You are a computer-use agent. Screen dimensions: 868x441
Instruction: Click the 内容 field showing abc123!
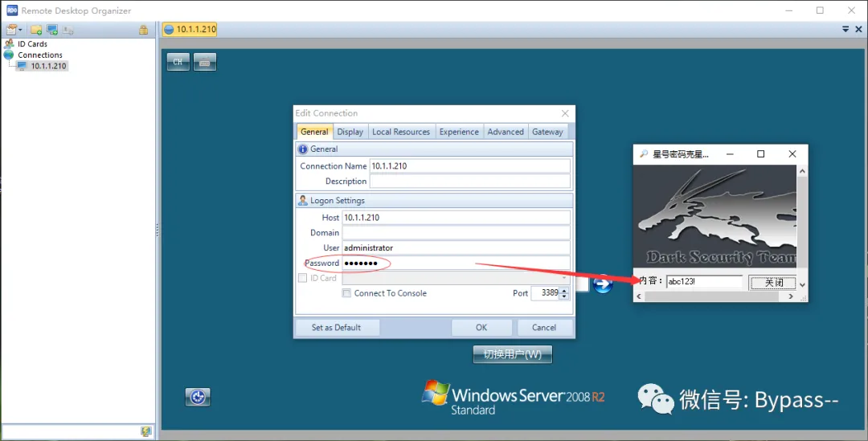tap(704, 282)
